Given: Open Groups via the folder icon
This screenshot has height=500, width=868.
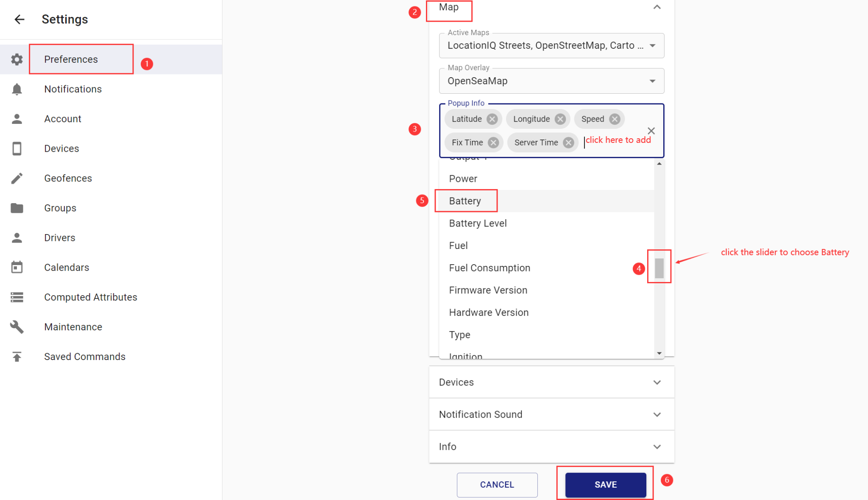Looking at the screenshot, I should (x=17, y=208).
